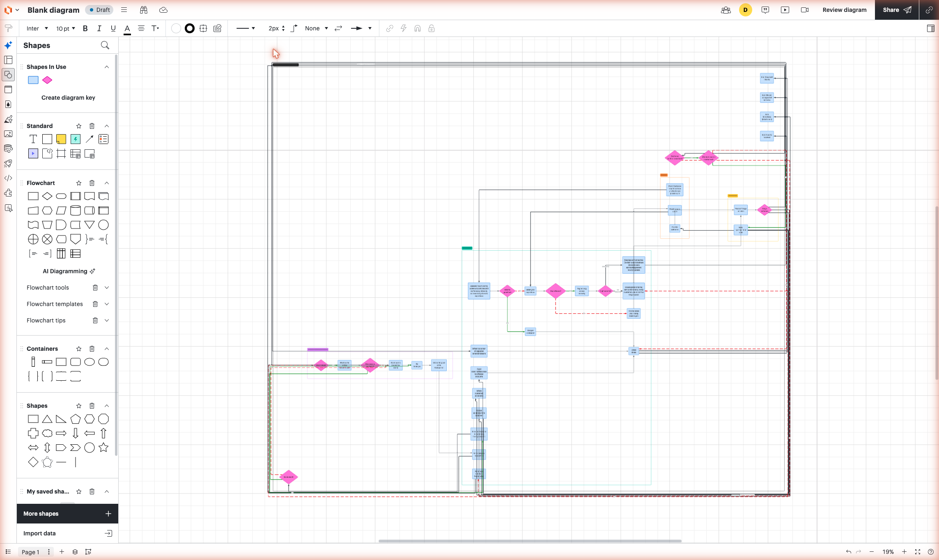Open the Page 1 options menu
Image resolution: width=939 pixels, height=560 pixels.
tap(49, 552)
